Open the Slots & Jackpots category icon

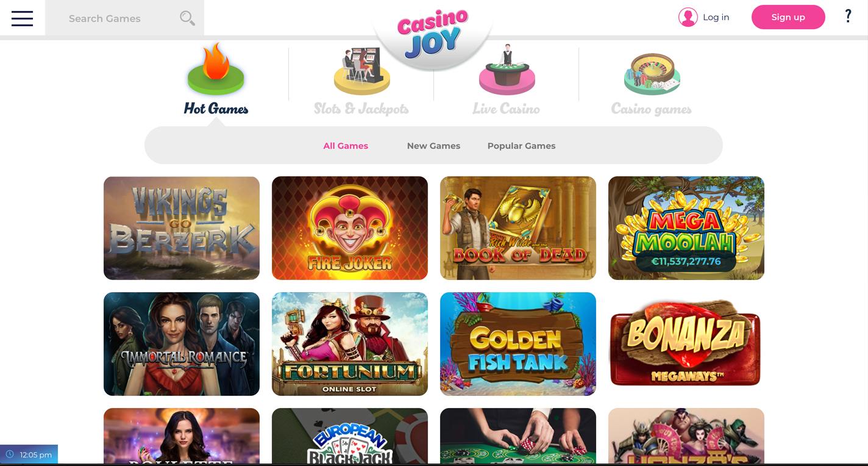[x=361, y=71]
